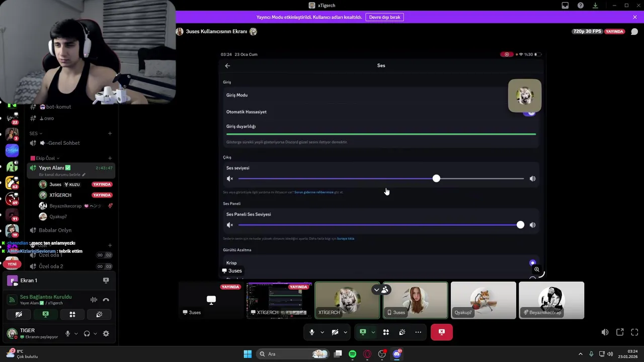Screen dimensions: 644x362
Task: Mute microphone in TIGER user panel
Action: click(x=67, y=333)
